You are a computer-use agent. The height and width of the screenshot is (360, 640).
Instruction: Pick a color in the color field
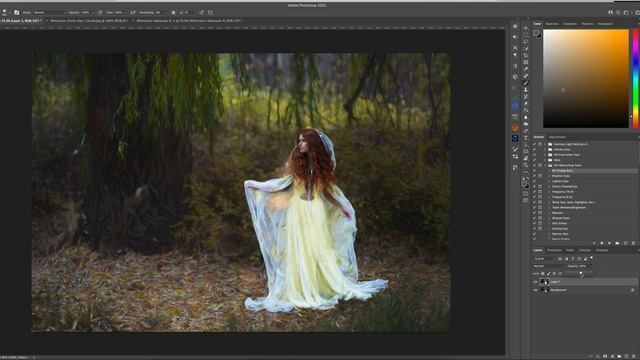(586, 78)
